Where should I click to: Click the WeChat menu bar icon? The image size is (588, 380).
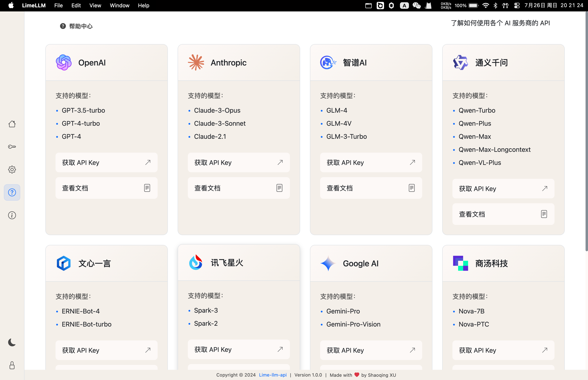coord(416,6)
